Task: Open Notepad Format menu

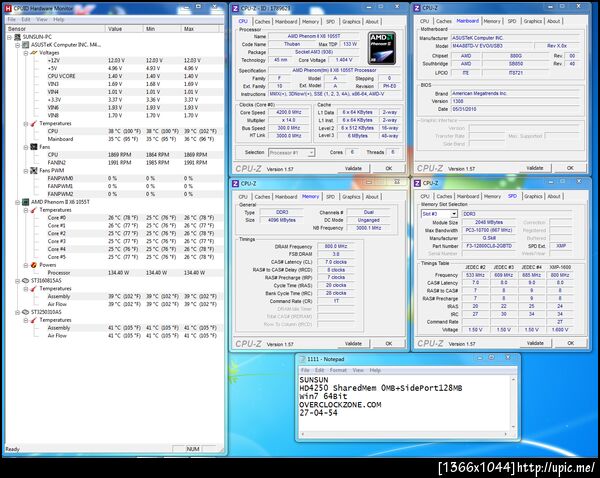Action: 338,370
